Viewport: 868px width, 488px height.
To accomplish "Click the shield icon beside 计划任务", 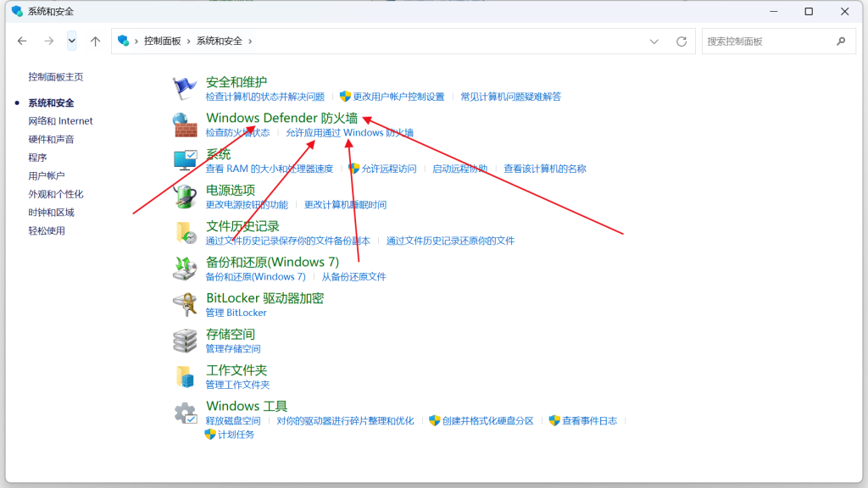I will coord(210,435).
